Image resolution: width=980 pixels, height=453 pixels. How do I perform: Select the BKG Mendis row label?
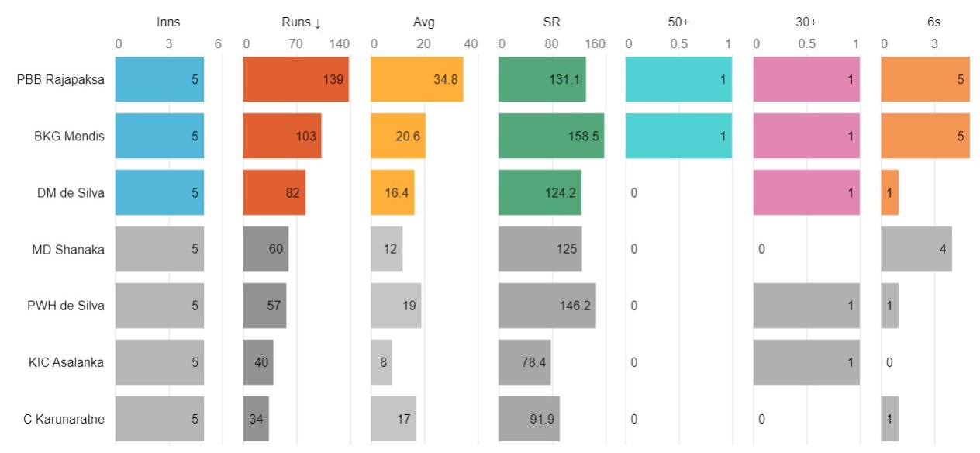[69, 136]
